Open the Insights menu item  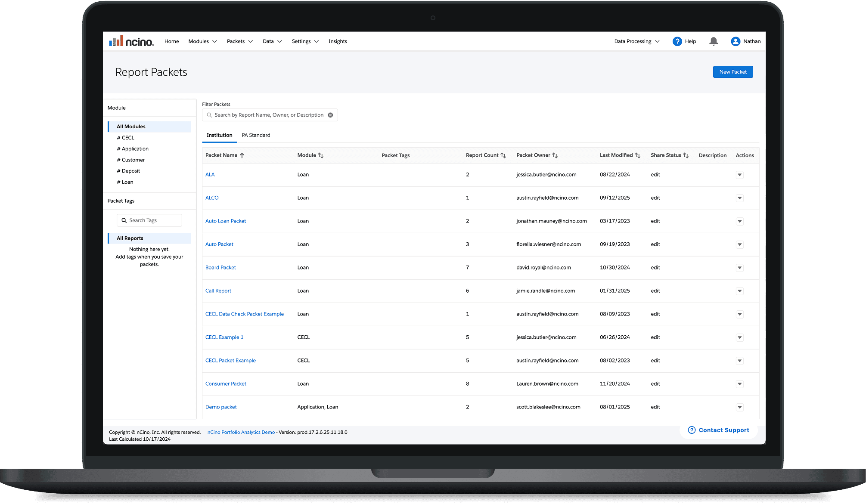338,41
